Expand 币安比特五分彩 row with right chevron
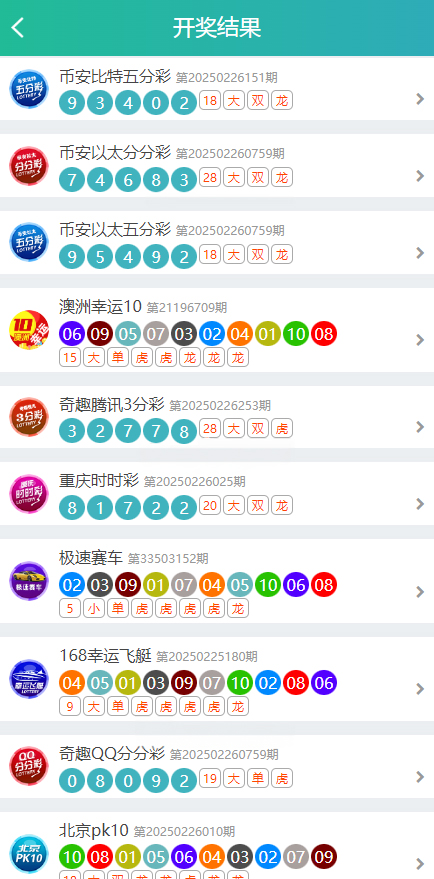This screenshot has height=879, width=434. tap(420, 100)
